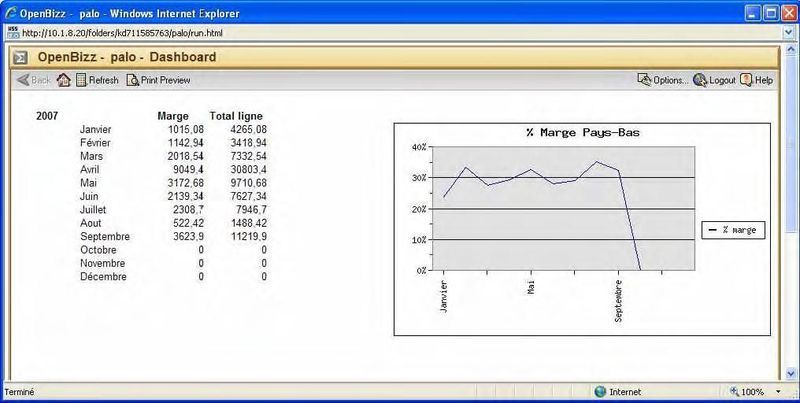800x403 pixels.
Task: Open Help
Action: tap(756, 80)
